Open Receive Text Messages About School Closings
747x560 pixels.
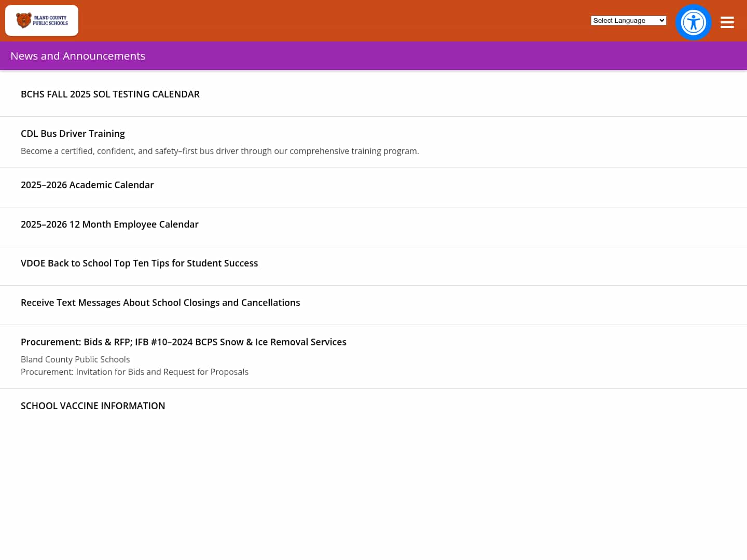coord(160,303)
